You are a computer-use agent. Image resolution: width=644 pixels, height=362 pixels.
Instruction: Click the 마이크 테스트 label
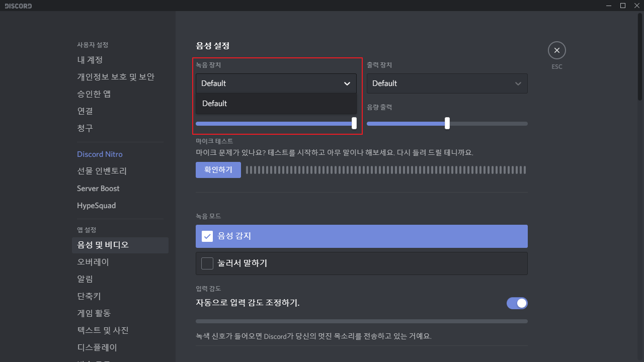coord(214,141)
